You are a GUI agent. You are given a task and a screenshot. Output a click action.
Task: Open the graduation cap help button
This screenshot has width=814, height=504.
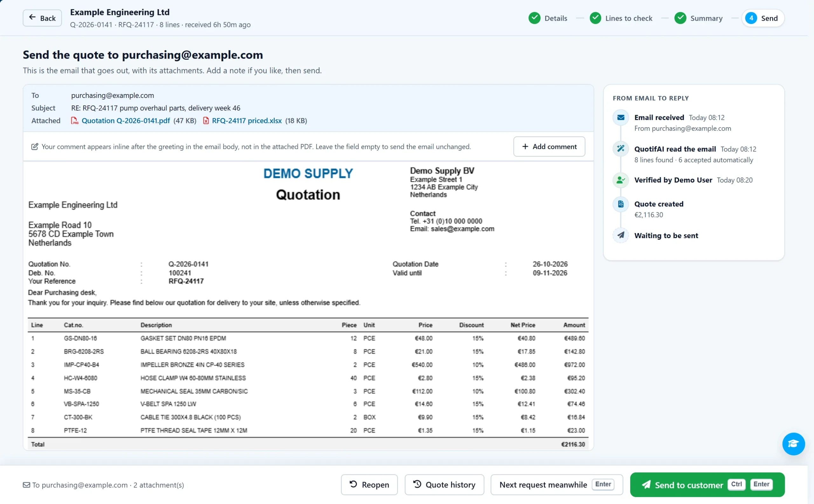(x=793, y=444)
